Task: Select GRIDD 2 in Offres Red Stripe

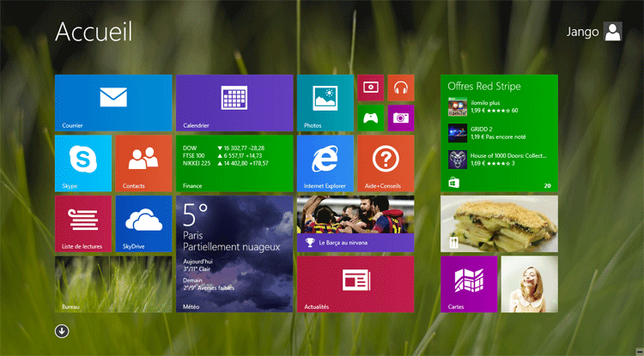Action: click(499, 133)
